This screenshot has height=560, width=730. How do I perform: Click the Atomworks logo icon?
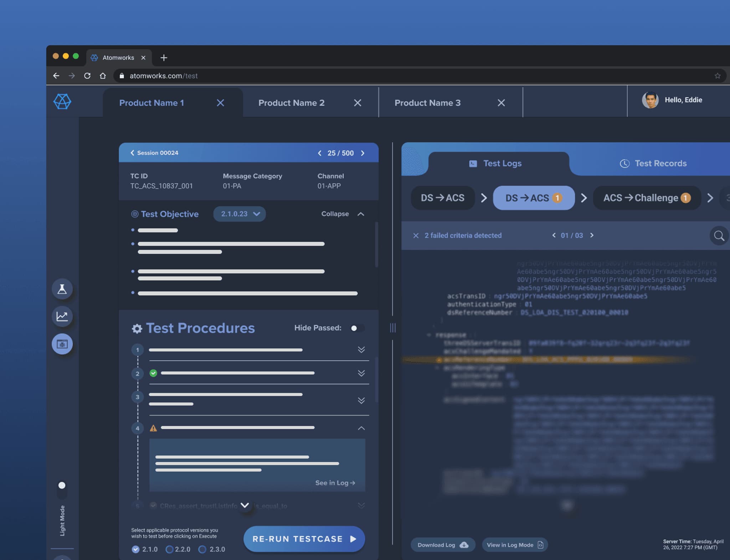point(62,102)
